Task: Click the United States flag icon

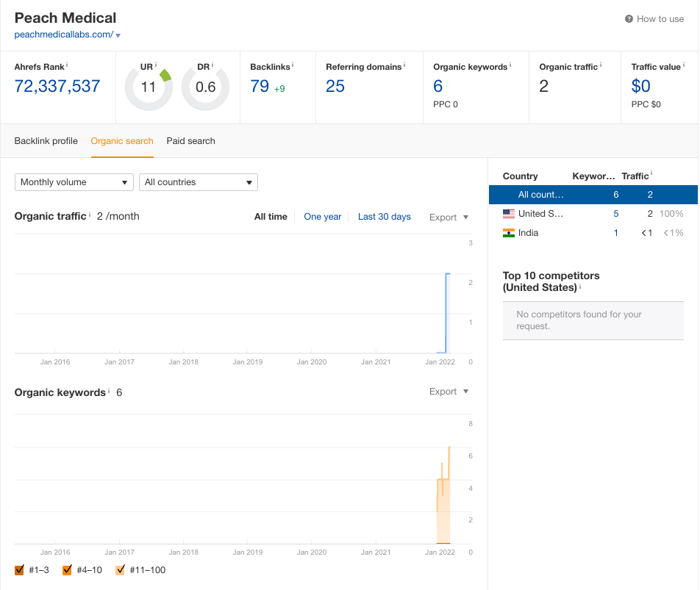Action: tap(509, 214)
